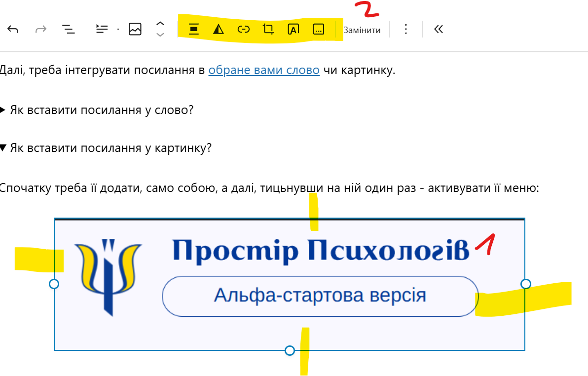Insert a link on the image
This screenshot has width=588, height=376.
click(244, 30)
